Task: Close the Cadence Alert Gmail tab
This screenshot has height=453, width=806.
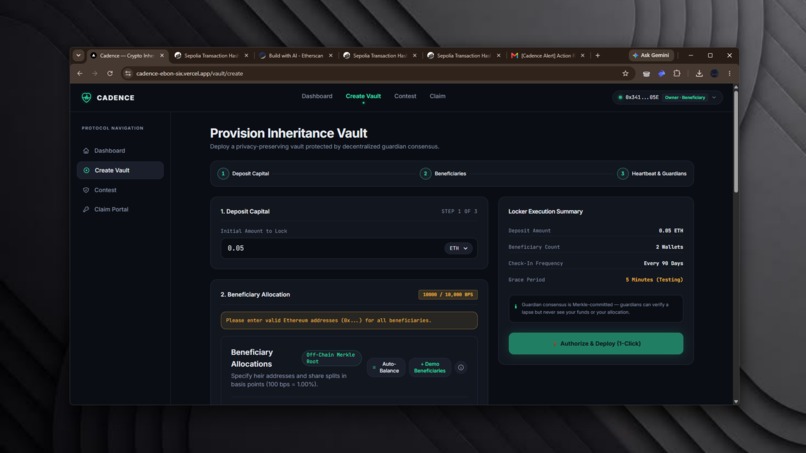Action: (x=582, y=56)
